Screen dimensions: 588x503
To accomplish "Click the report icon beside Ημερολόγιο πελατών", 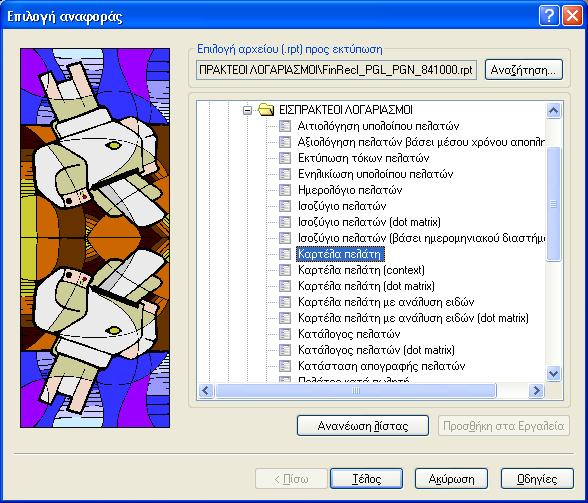I will (285, 190).
